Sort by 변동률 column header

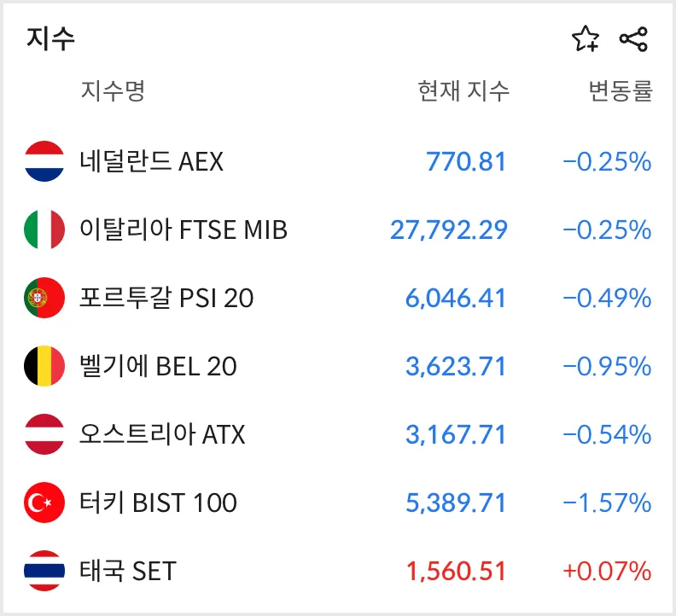[621, 91]
